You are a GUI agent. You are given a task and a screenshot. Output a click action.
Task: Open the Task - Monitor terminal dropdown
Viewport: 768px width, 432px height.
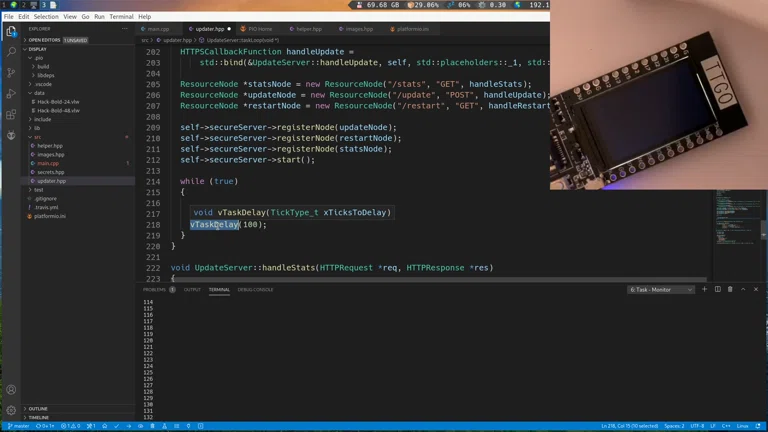pos(661,289)
